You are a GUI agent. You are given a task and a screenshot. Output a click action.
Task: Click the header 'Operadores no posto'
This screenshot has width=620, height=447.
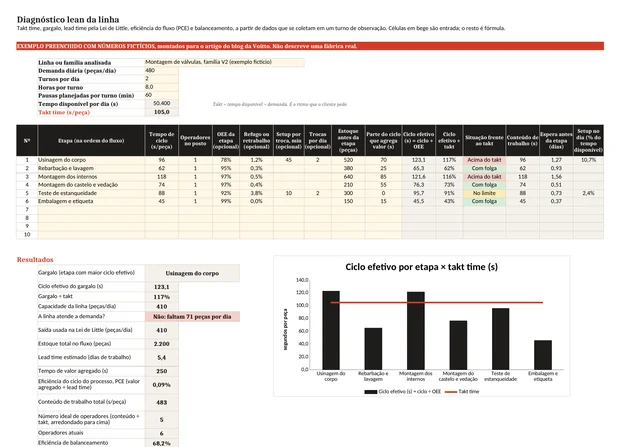[x=195, y=140]
